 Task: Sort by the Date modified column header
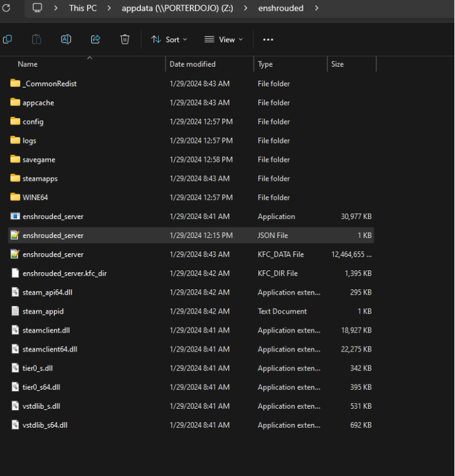(192, 64)
